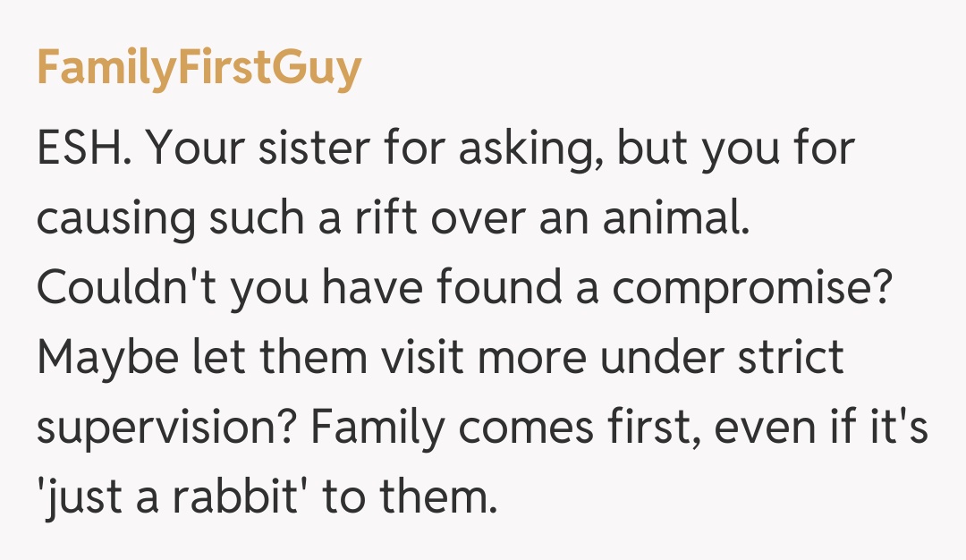
Task: Open the FamilyFirstGuy user profile
Action: 199,68
